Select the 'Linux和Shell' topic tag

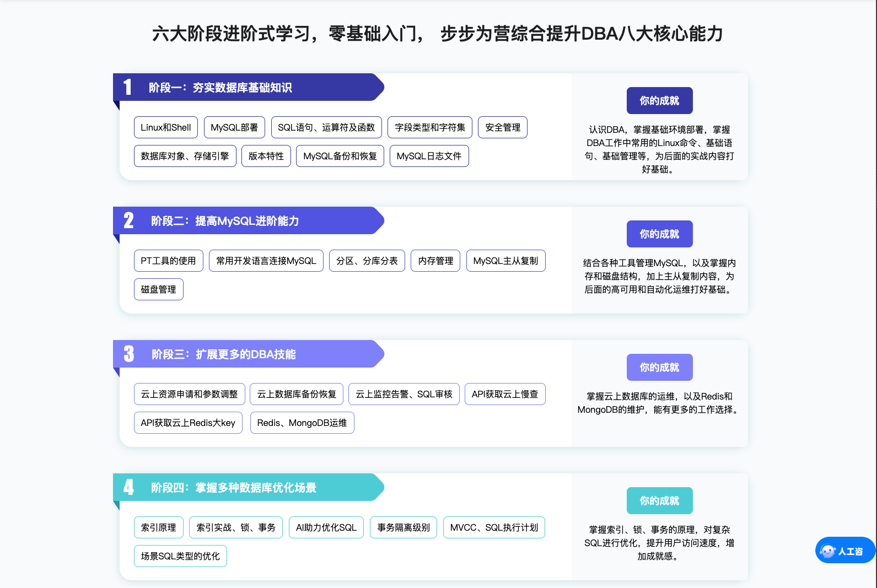tap(165, 127)
